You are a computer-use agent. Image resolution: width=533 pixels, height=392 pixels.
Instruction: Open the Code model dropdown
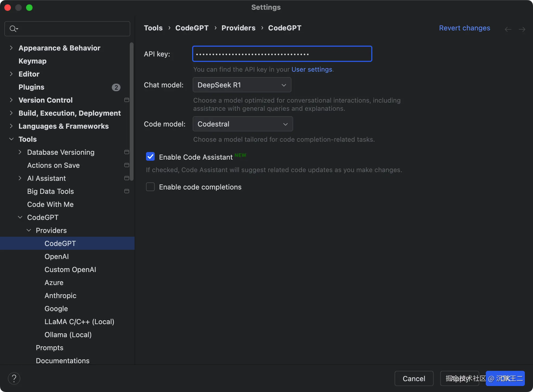click(243, 124)
